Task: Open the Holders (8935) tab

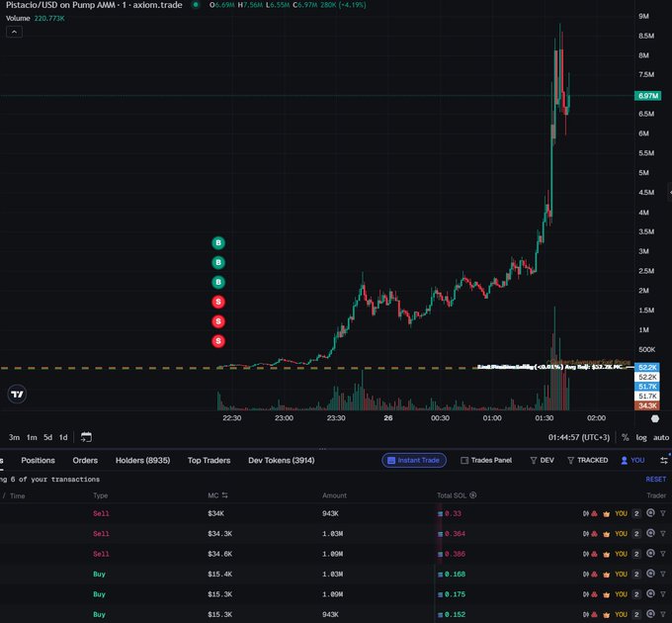Action: click(x=142, y=460)
